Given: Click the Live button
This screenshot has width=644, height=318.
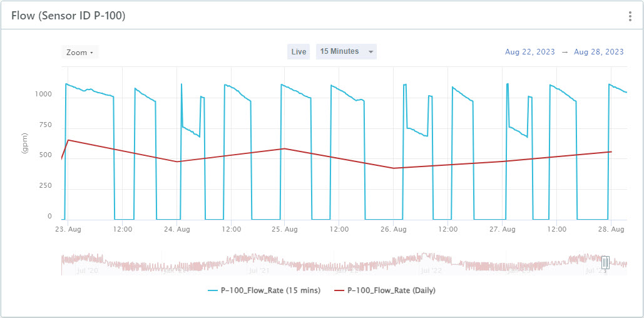Looking at the screenshot, I should tap(299, 52).
